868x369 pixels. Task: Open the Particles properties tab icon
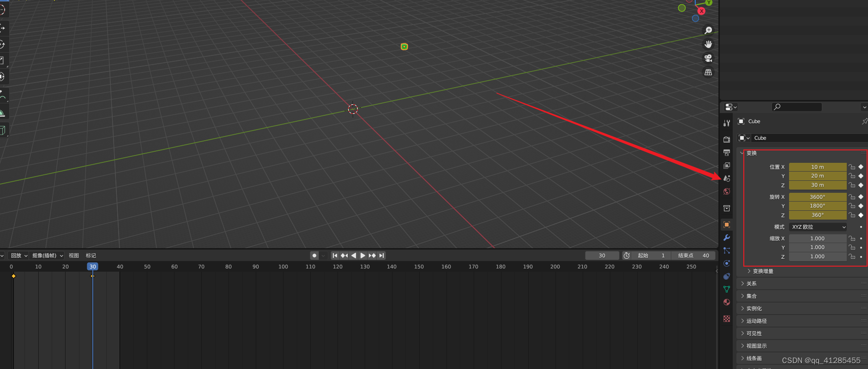727,250
